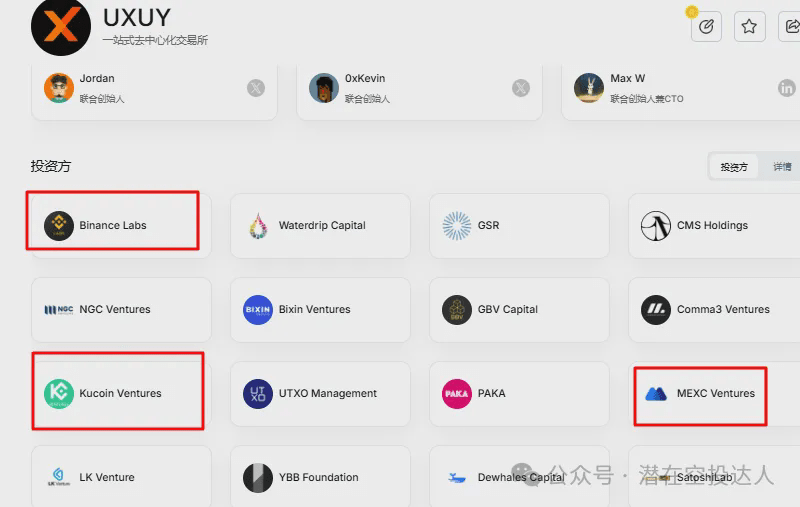The height and width of the screenshot is (507, 800).
Task: Select the Comma3 Ventures name text
Action: tap(723, 310)
